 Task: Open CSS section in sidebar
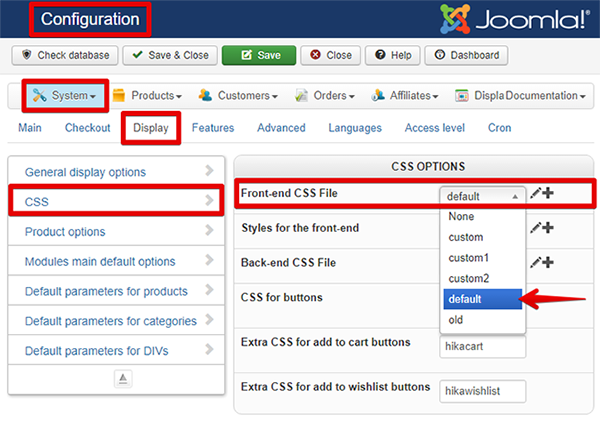coord(116,201)
